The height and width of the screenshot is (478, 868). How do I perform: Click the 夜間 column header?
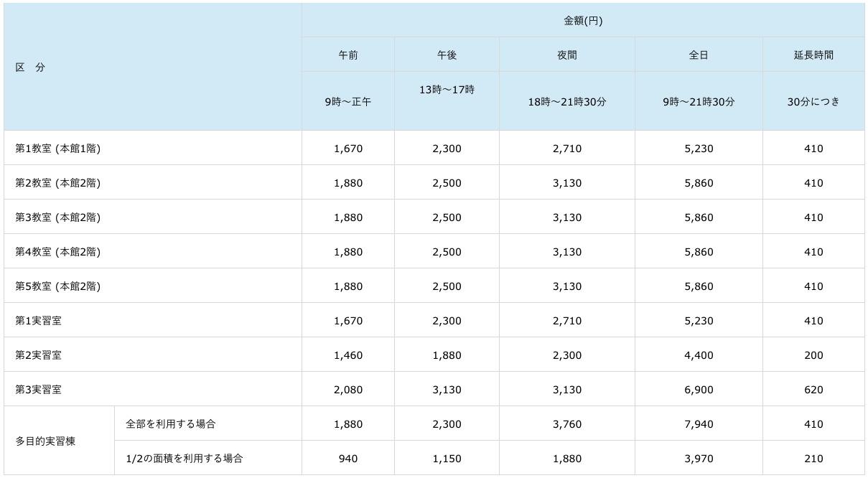click(x=567, y=55)
